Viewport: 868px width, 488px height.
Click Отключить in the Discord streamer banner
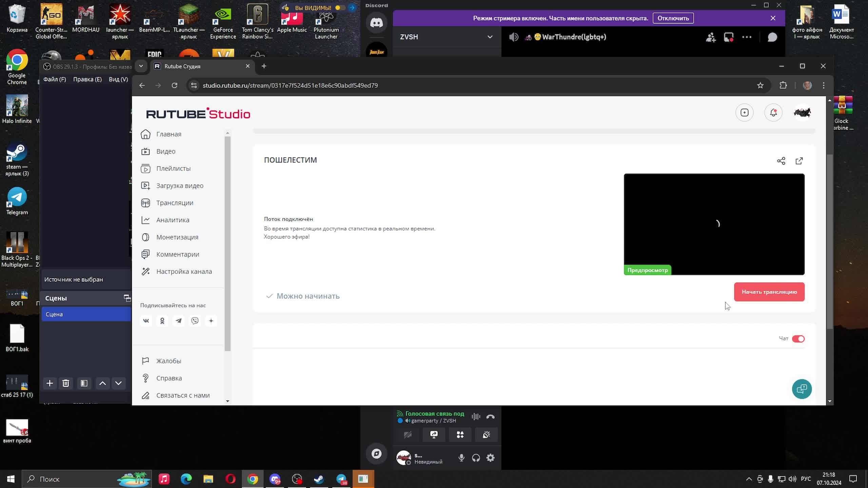tap(673, 18)
